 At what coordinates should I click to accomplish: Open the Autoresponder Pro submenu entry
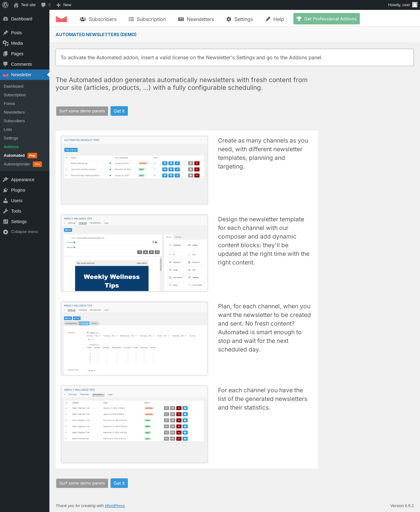pyautogui.click(x=23, y=164)
